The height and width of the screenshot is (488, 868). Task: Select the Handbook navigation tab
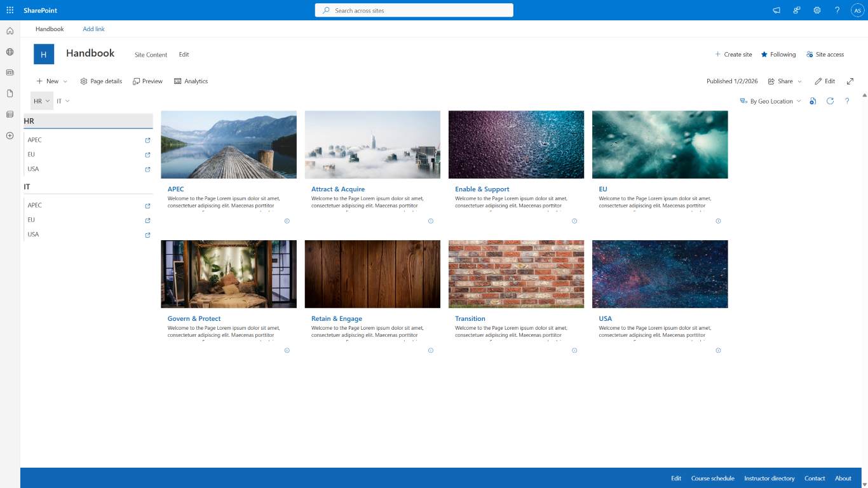click(x=50, y=29)
